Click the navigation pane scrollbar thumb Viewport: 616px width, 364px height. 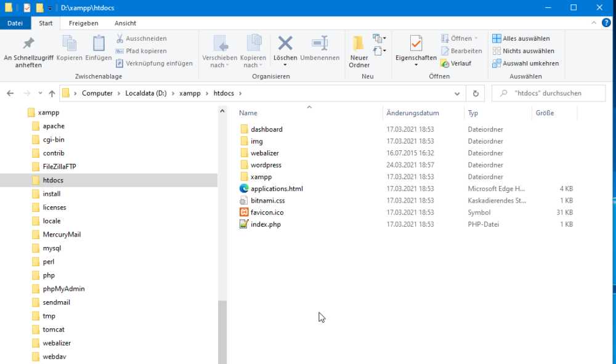(222, 332)
